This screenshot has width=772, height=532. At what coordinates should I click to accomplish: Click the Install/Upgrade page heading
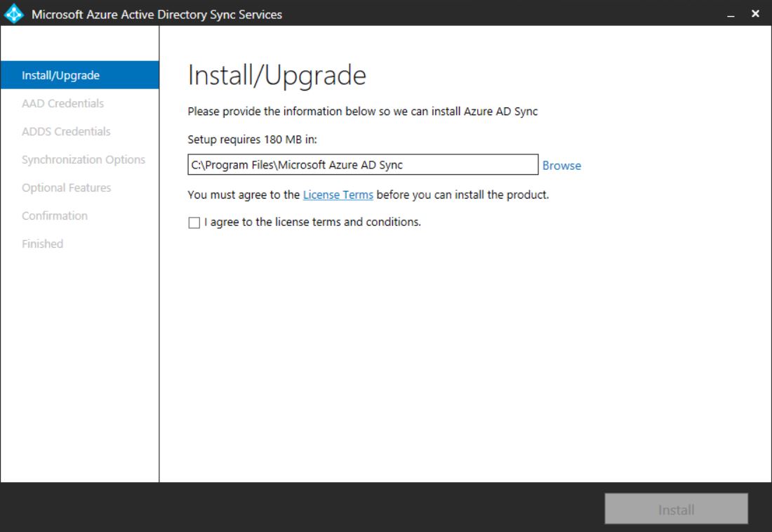pos(277,76)
